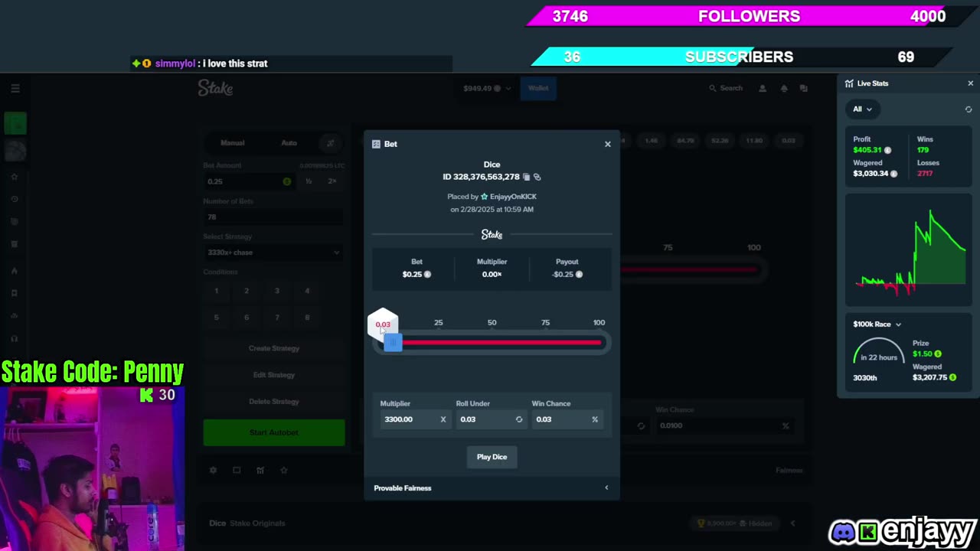Click the Start Autobet button
This screenshot has width=980, height=551.
coord(274,432)
